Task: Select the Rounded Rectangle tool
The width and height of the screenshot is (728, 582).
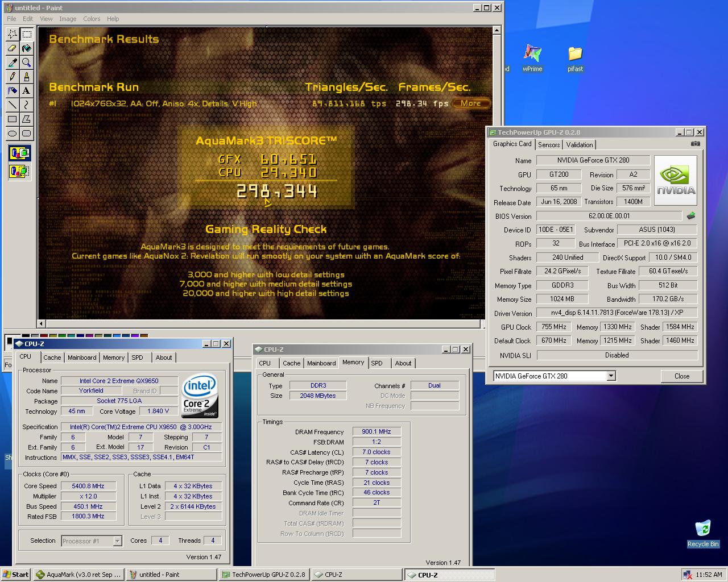Action: click(26, 134)
